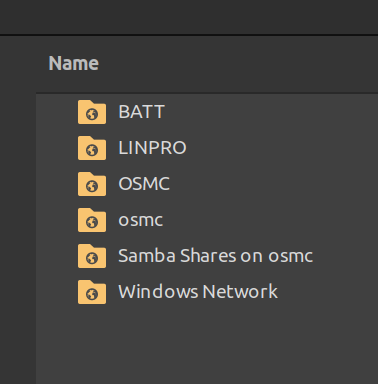Click the uppercase OSMC network folder icon
This screenshot has width=378, height=384.
pos(92,184)
